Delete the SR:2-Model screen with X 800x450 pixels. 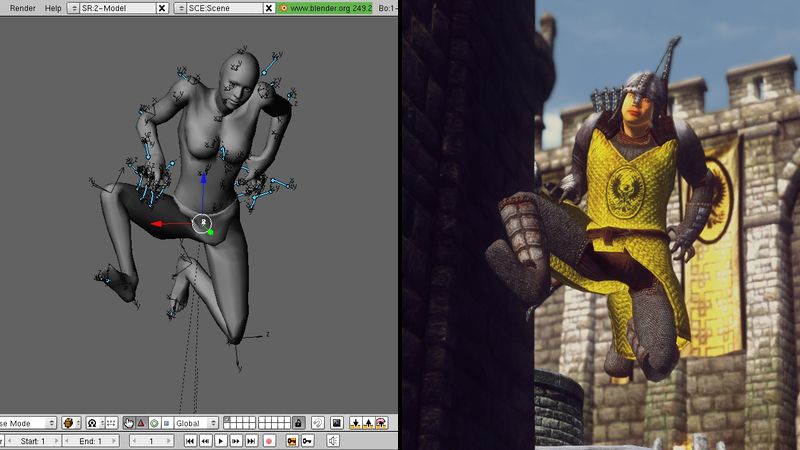(162, 8)
